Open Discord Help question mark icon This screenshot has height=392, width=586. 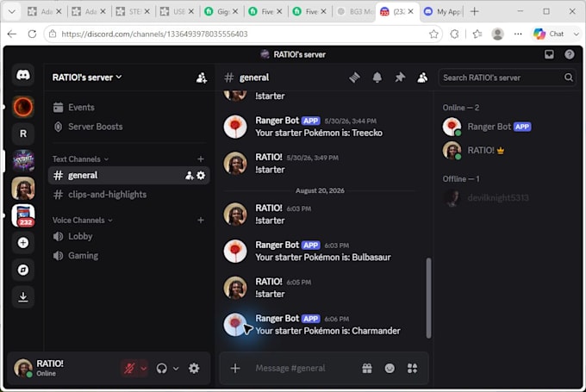point(569,54)
